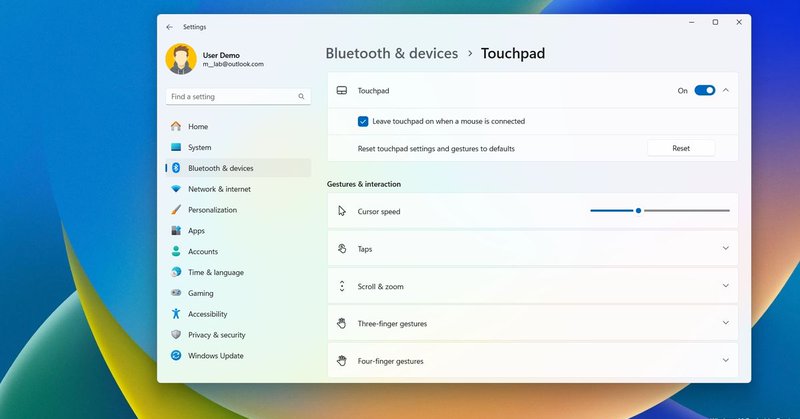Click the Cursor speed slider handle

pyautogui.click(x=638, y=210)
